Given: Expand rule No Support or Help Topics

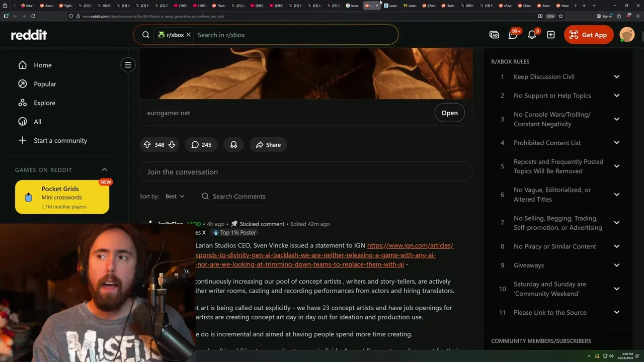Looking at the screenshot, I should pos(617,96).
